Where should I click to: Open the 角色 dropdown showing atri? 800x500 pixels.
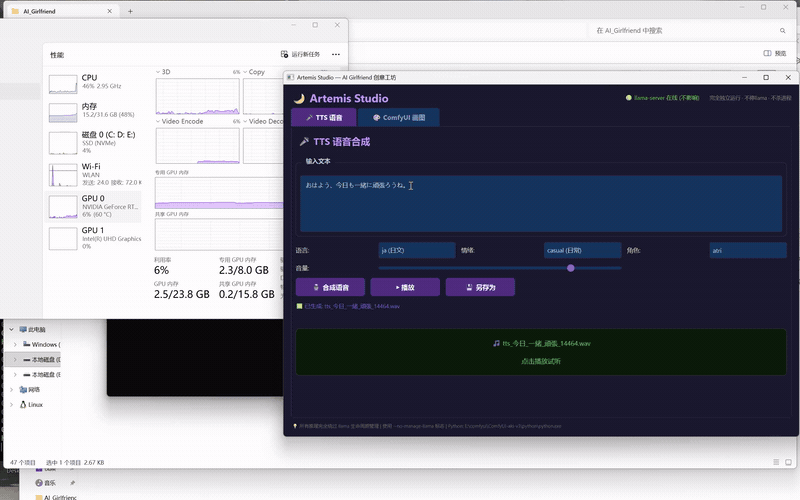pyautogui.click(x=747, y=251)
